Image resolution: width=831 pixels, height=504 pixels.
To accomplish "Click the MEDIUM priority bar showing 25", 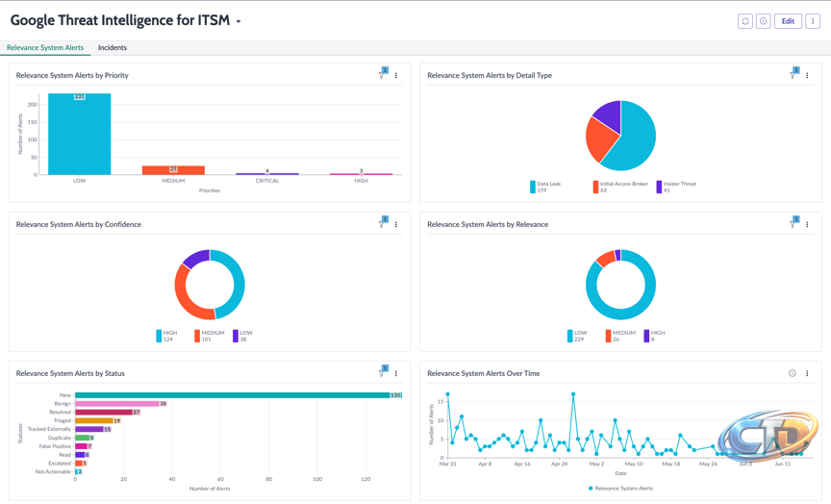I will (173, 170).
